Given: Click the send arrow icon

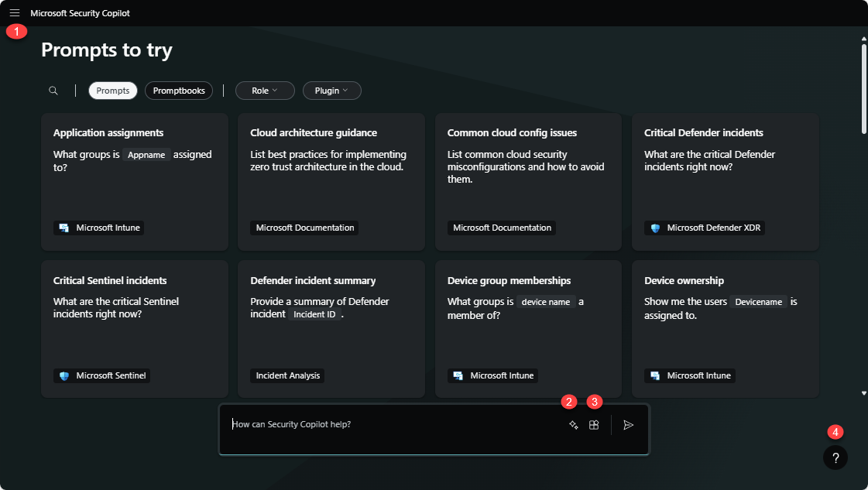Looking at the screenshot, I should [629, 425].
